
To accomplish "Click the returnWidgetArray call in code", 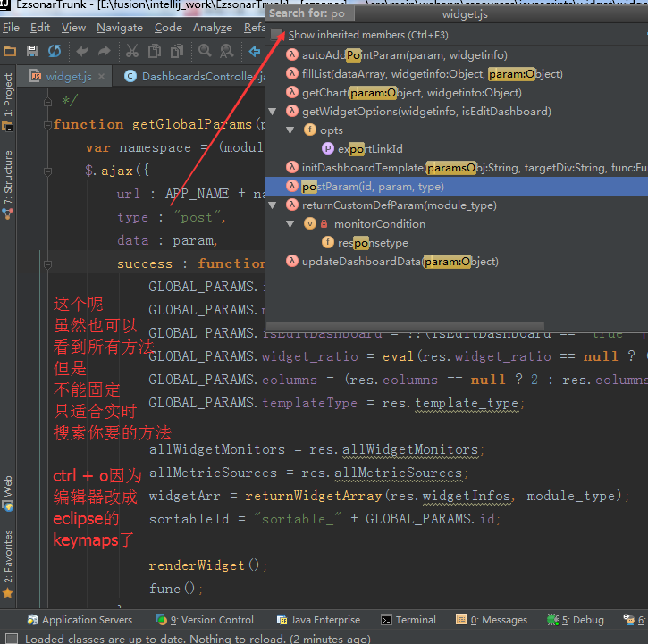I will [x=313, y=496].
